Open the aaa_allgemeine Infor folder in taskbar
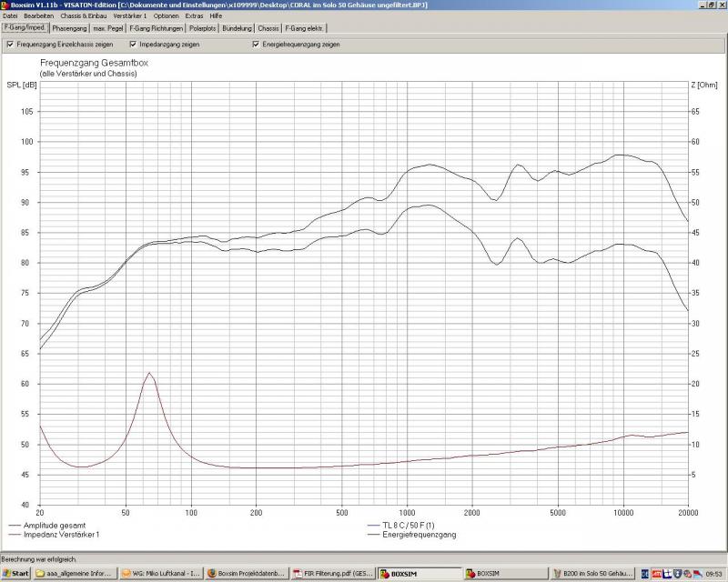 [x=72, y=574]
